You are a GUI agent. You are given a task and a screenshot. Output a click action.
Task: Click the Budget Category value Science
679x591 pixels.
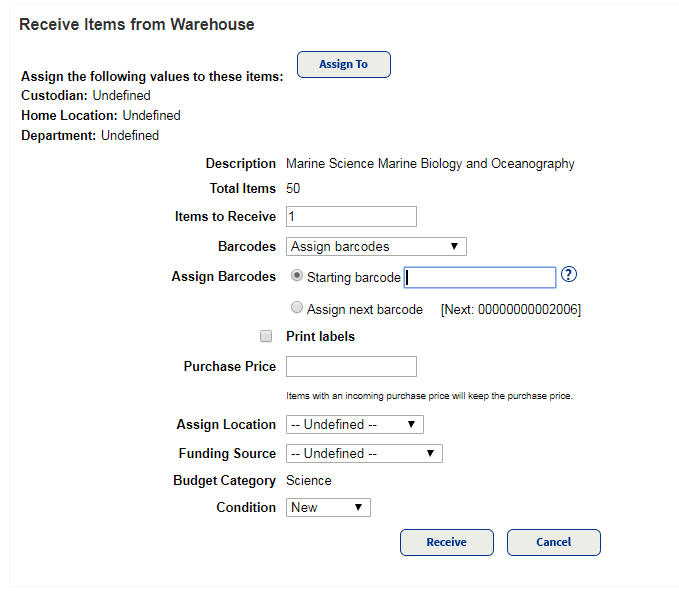point(309,481)
